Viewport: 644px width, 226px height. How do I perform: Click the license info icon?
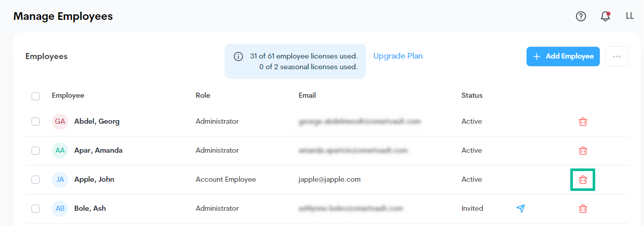(x=238, y=56)
